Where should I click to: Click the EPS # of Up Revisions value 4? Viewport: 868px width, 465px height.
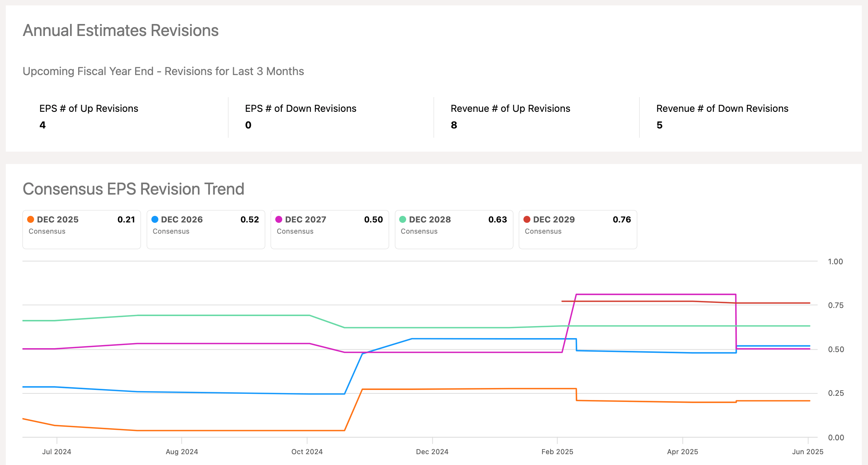[x=42, y=125]
